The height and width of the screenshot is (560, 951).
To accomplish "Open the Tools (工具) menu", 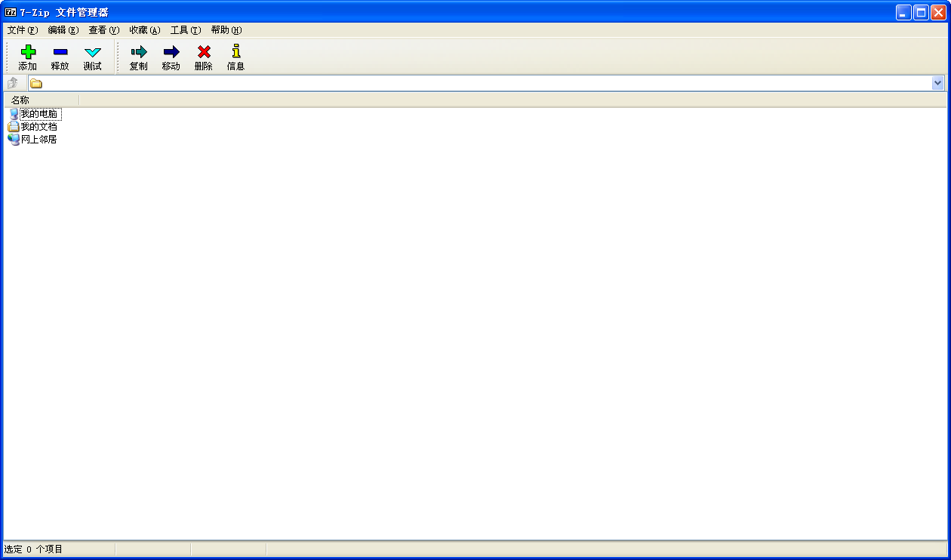I will [185, 30].
